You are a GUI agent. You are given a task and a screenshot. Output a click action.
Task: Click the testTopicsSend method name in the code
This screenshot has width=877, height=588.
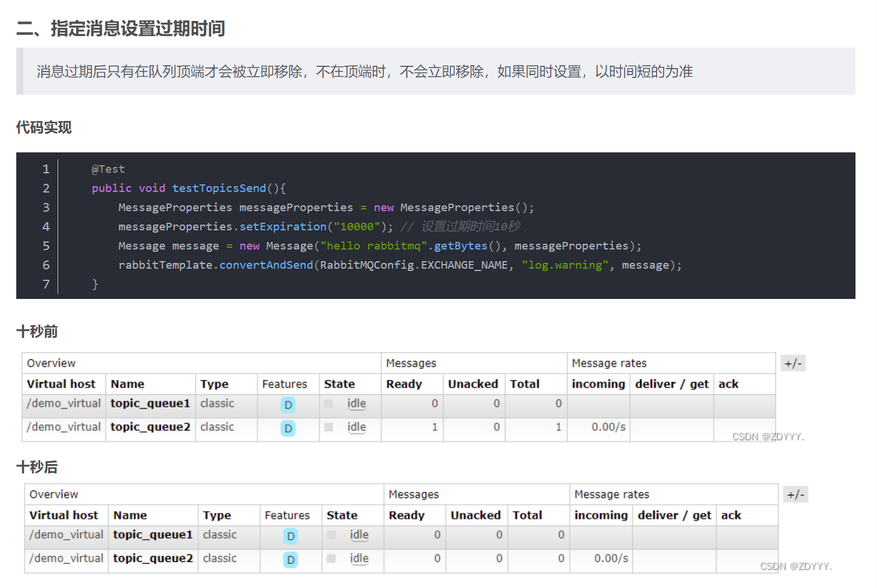(219, 188)
